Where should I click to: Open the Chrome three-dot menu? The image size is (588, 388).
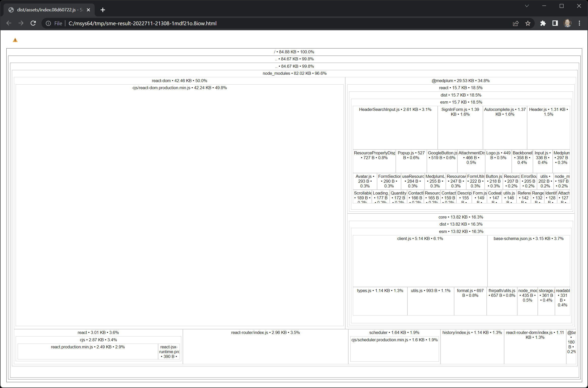579,23
